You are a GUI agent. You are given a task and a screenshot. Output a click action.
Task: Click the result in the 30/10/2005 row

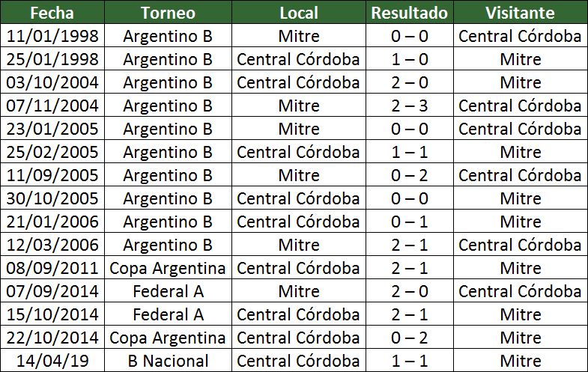[409, 198]
